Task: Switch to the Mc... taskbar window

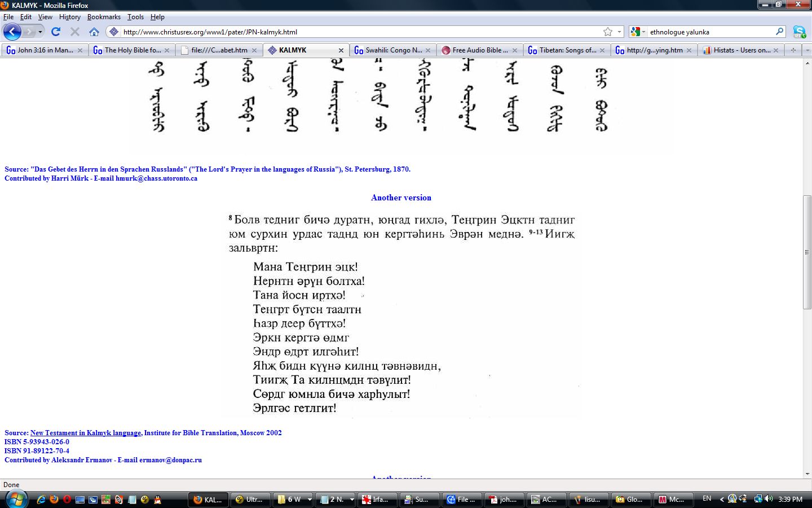Action: 673,500
